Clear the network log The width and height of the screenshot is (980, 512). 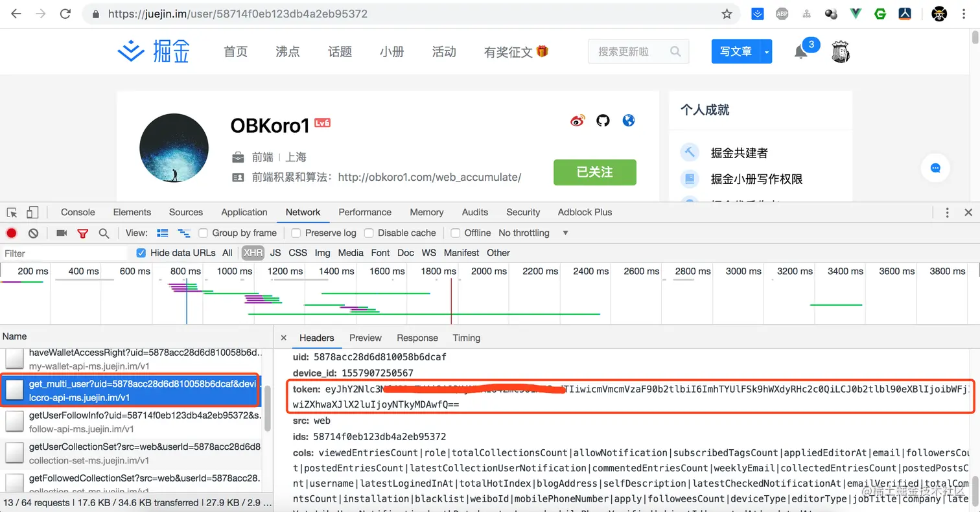(x=33, y=233)
